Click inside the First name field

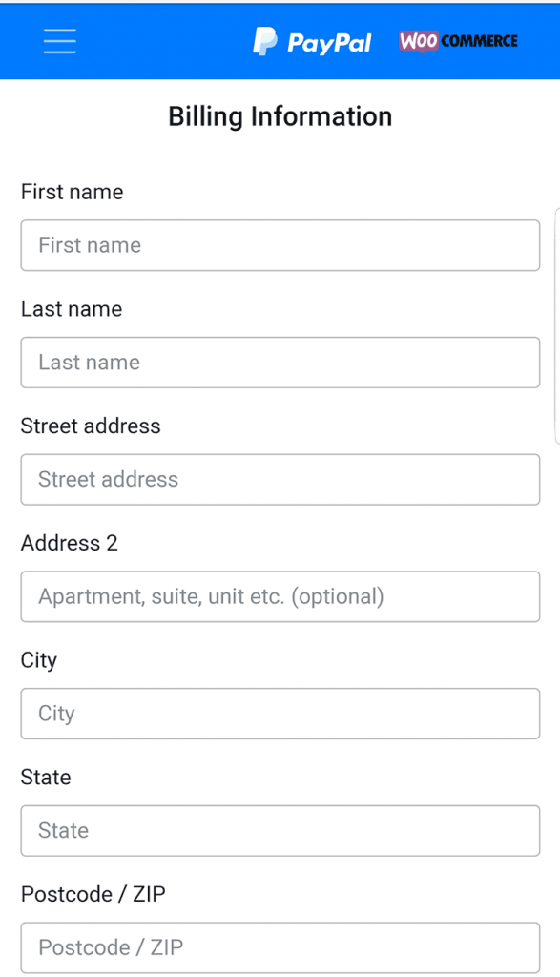tap(280, 245)
